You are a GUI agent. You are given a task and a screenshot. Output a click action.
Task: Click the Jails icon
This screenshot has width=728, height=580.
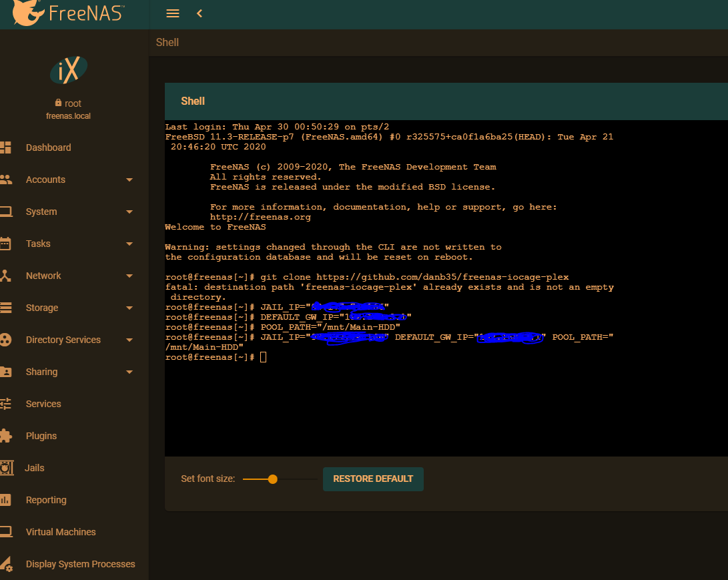coord(7,468)
